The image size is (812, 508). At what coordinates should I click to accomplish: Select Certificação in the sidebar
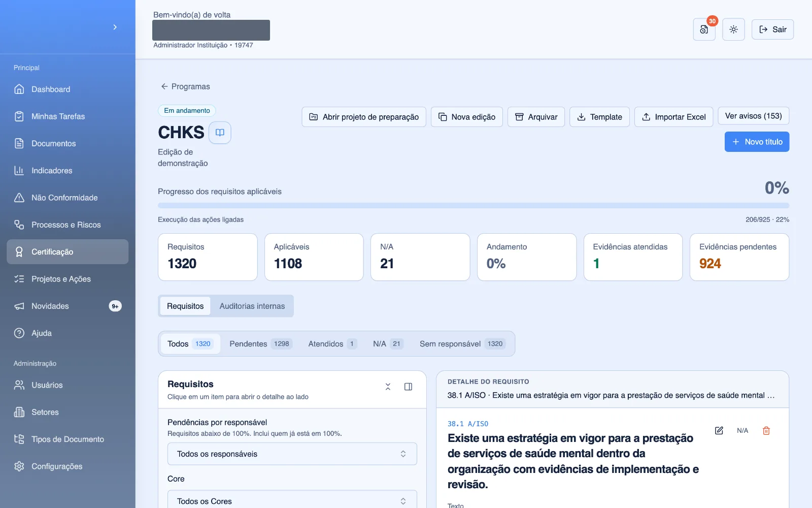67,252
